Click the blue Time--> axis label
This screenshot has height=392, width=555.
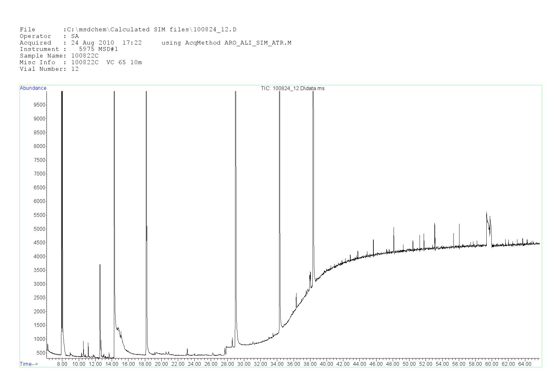tap(29, 364)
